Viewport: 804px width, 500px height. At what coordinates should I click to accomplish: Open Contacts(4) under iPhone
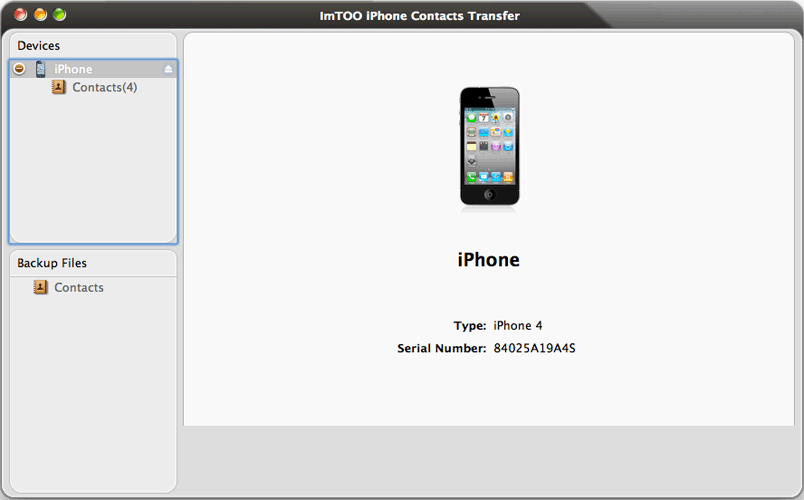(105, 87)
